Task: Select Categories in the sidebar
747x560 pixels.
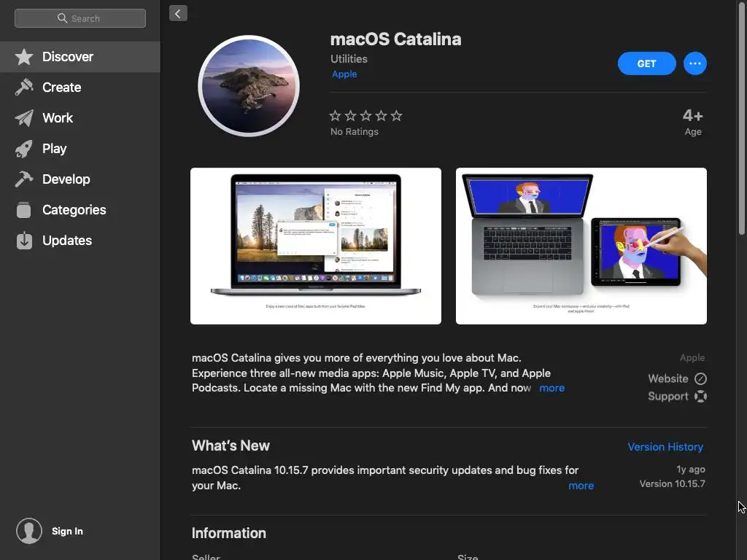Action: click(x=80, y=210)
